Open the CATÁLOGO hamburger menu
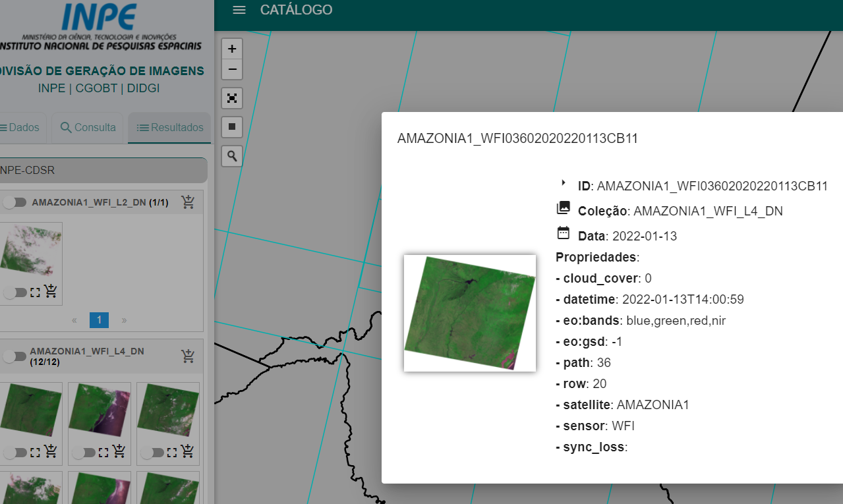 point(239,10)
